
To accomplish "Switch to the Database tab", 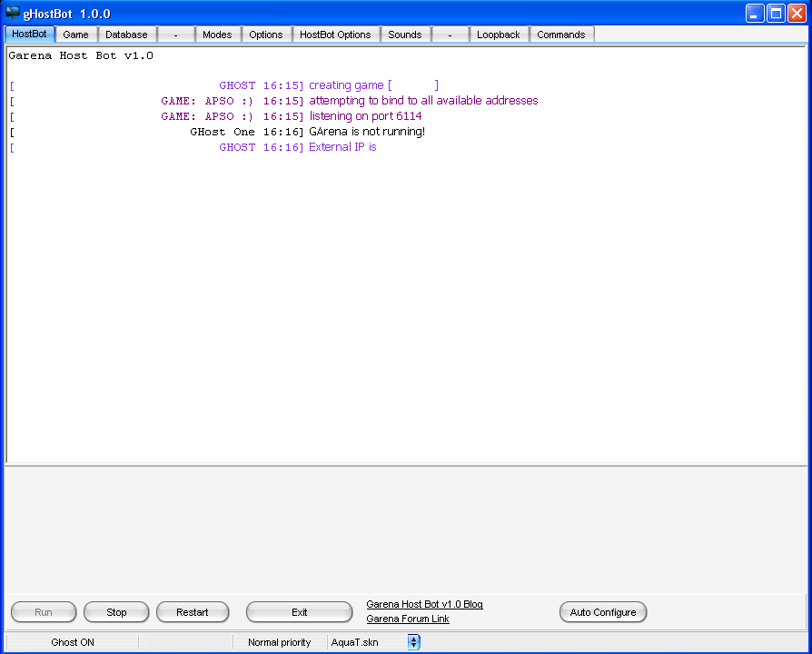I will click(x=126, y=35).
